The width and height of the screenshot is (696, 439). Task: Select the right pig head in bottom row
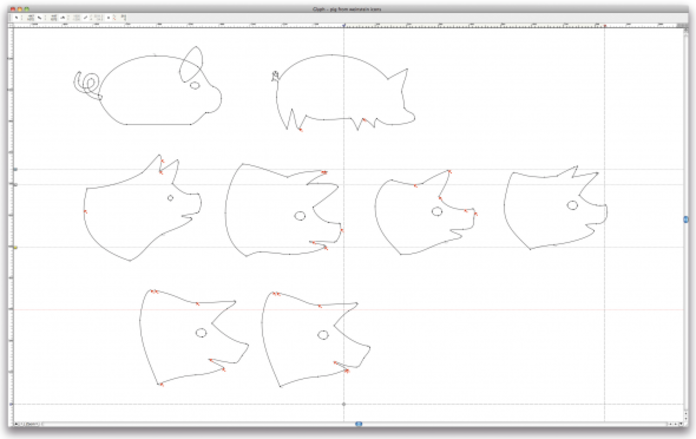point(316,339)
